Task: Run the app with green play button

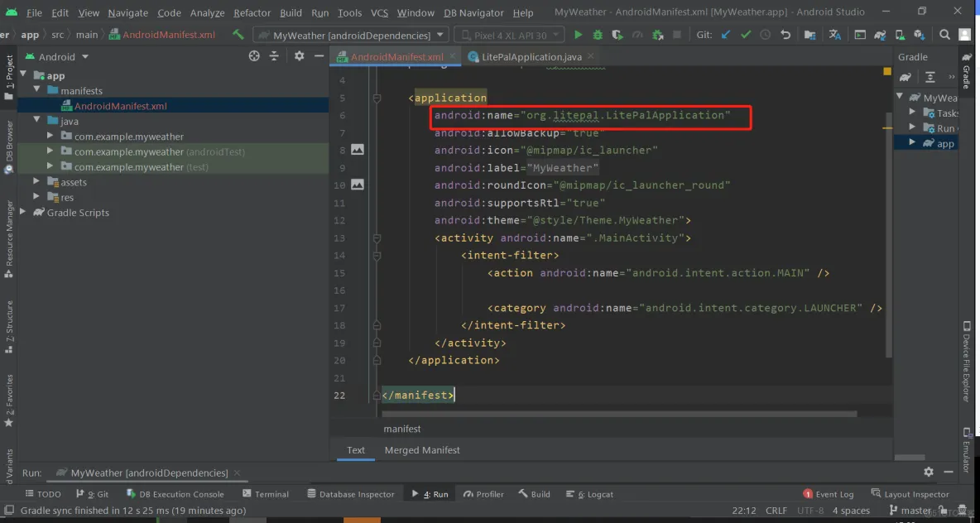Action: pos(578,35)
